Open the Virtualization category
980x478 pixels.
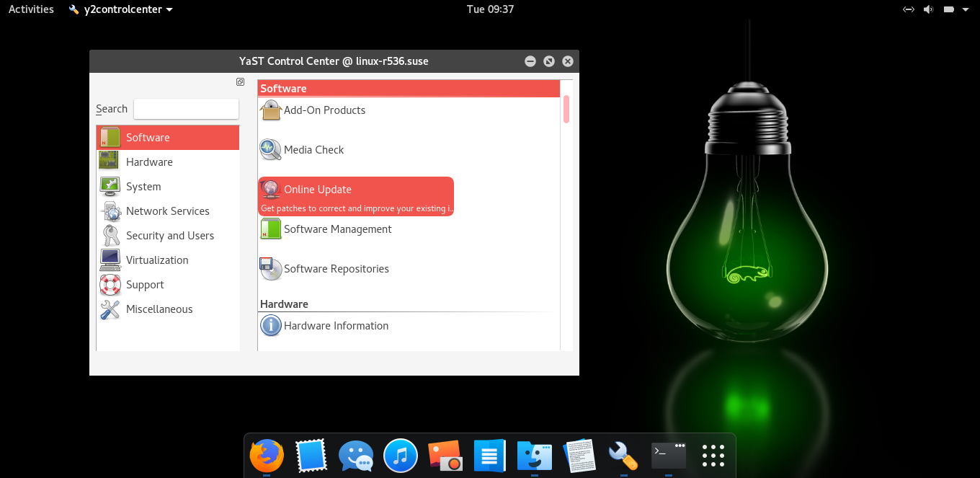click(168, 260)
